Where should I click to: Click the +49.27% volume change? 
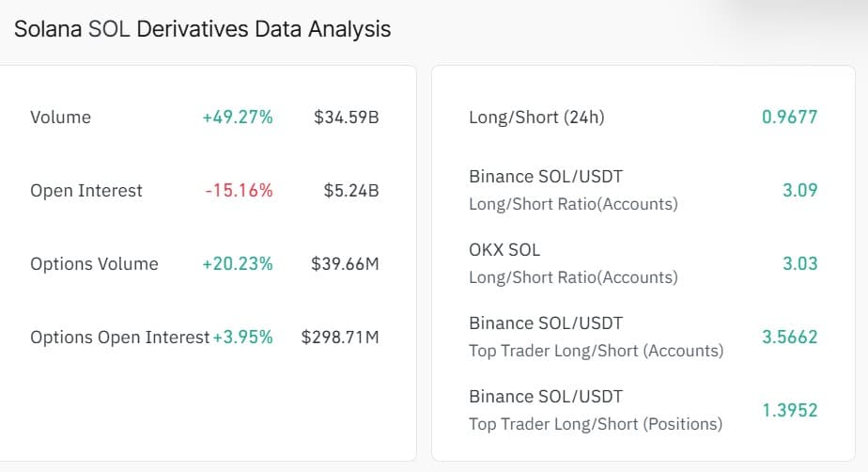(x=237, y=118)
